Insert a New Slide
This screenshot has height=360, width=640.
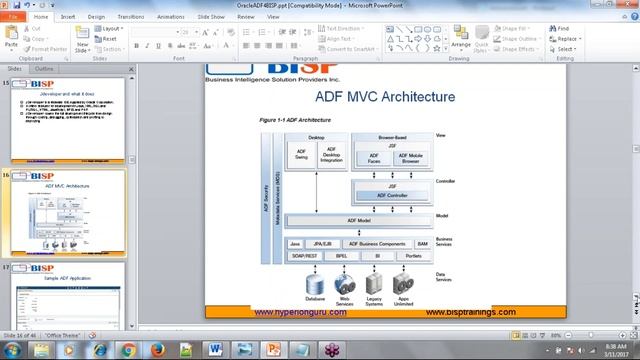[x=82, y=40]
